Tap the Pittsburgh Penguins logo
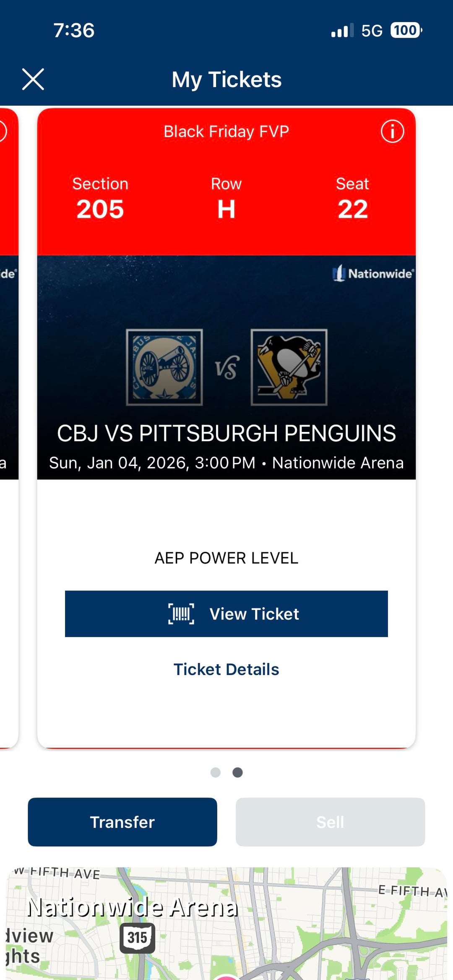The width and height of the screenshot is (453, 980). click(x=289, y=367)
